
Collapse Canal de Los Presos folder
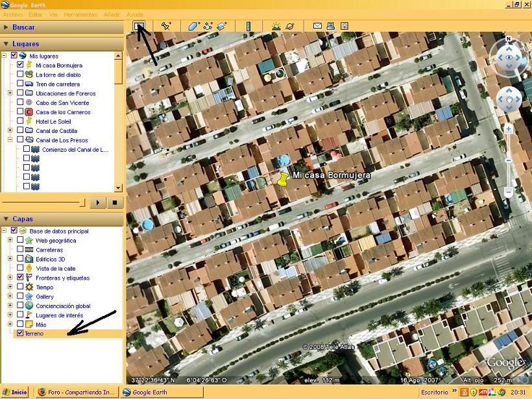pyautogui.click(x=10, y=139)
